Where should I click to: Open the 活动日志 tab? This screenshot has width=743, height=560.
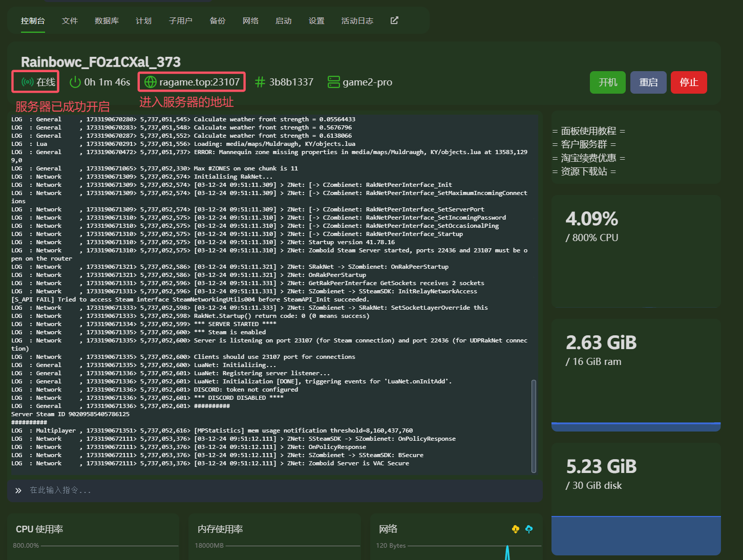click(357, 21)
